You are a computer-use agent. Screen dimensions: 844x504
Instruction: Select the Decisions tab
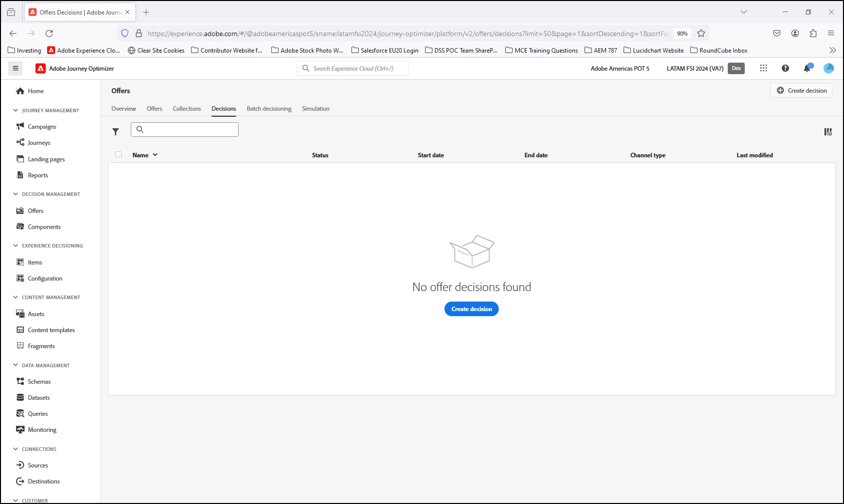pyautogui.click(x=224, y=109)
